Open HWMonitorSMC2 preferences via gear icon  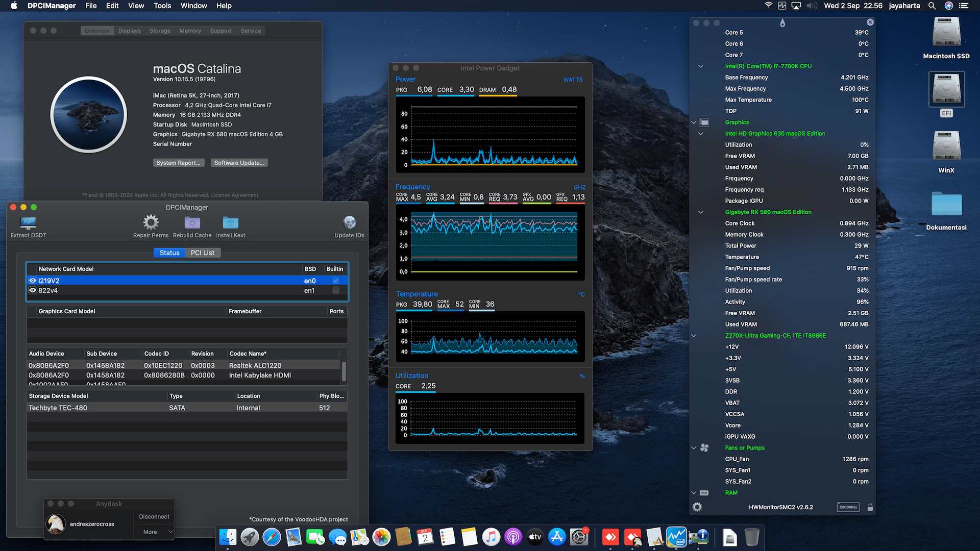[x=697, y=507]
